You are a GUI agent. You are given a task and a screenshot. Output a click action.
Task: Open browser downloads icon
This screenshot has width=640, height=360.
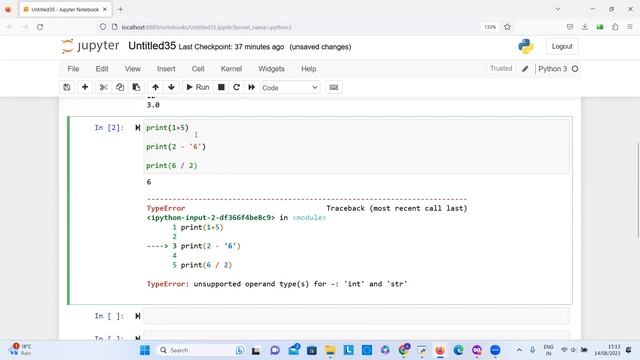(585, 27)
